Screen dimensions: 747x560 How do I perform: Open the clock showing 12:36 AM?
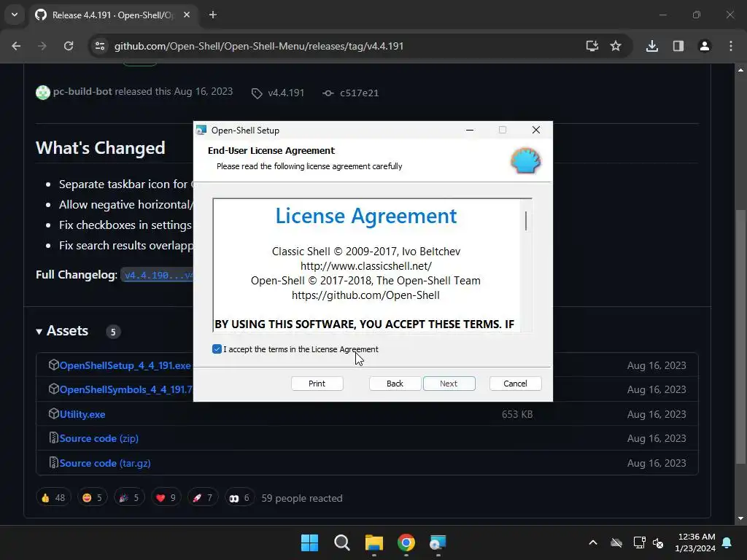695,542
